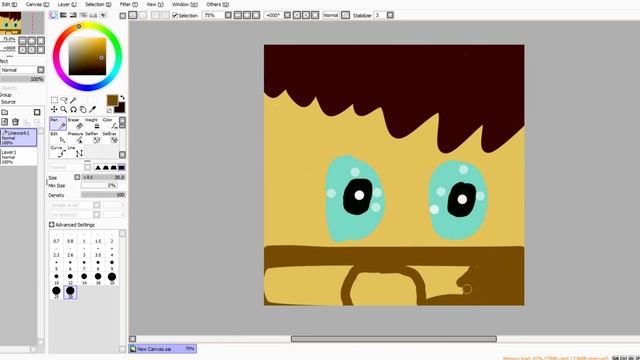Image resolution: width=640 pixels, height=360 pixels.
Task: Open the rotation angle dropdown
Action: point(287,15)
